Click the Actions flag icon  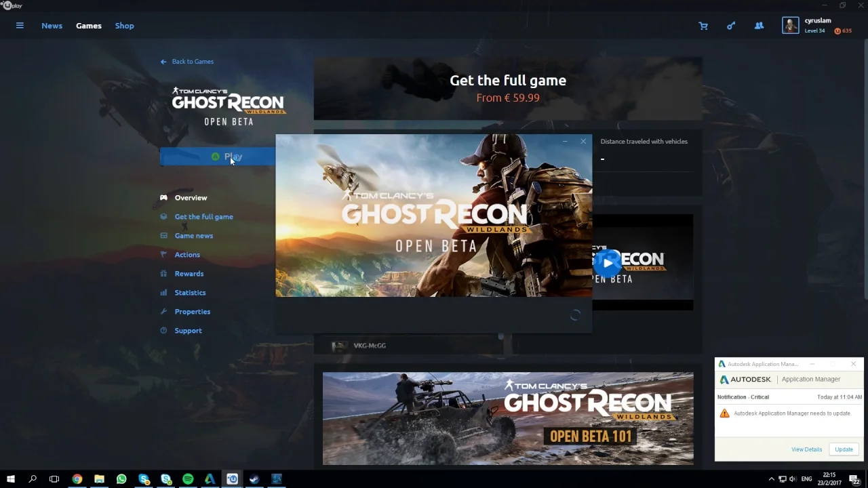pos(163,255)
